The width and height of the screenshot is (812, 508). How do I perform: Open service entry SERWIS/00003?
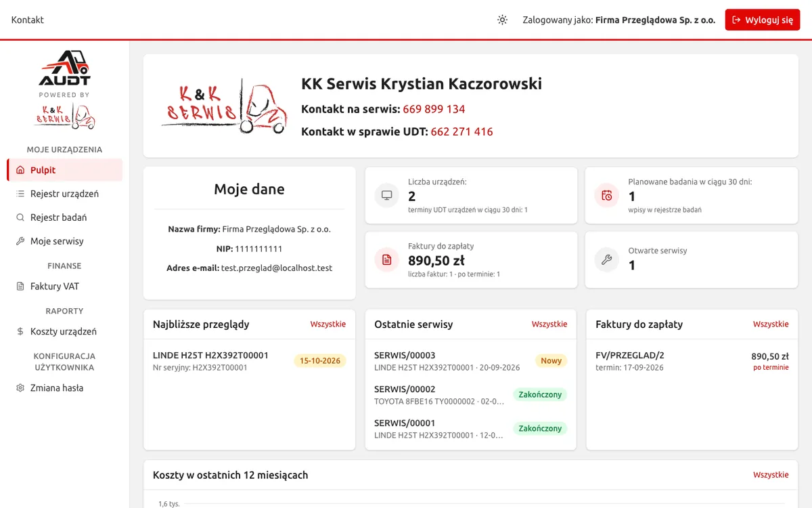[471, 361]
